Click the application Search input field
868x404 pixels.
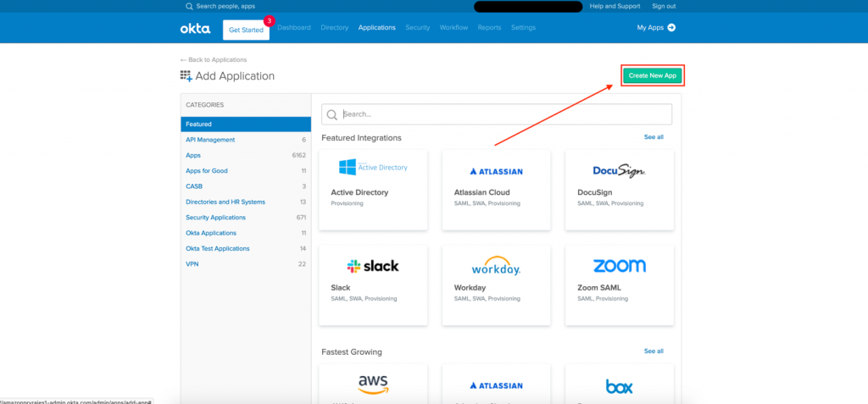[x=497, y=114]
